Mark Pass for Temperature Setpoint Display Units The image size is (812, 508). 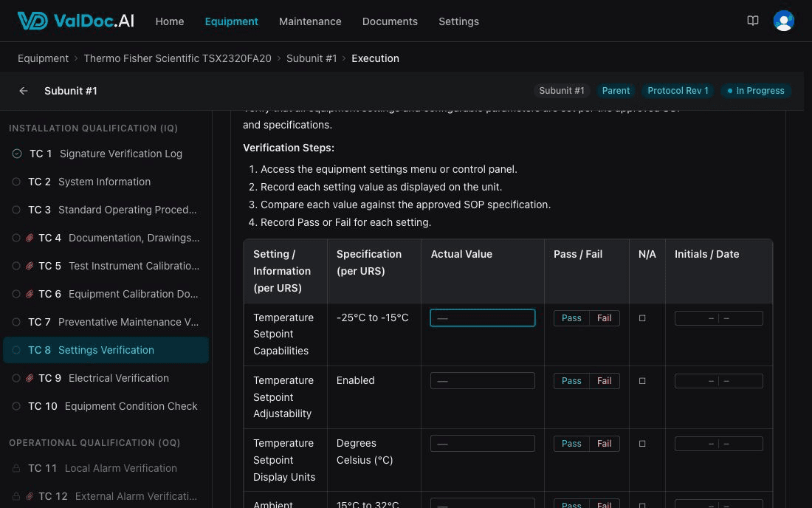coord(571,443)
